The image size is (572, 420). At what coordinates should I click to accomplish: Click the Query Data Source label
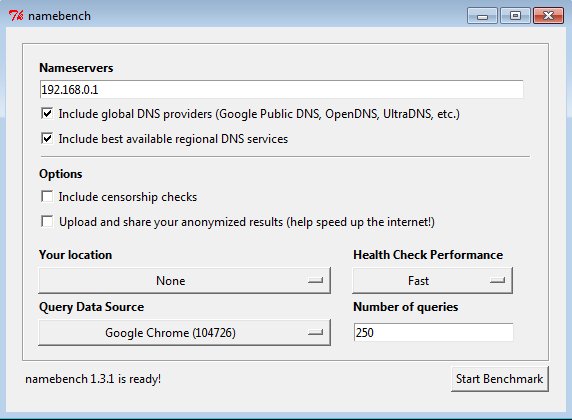(92, 307)
